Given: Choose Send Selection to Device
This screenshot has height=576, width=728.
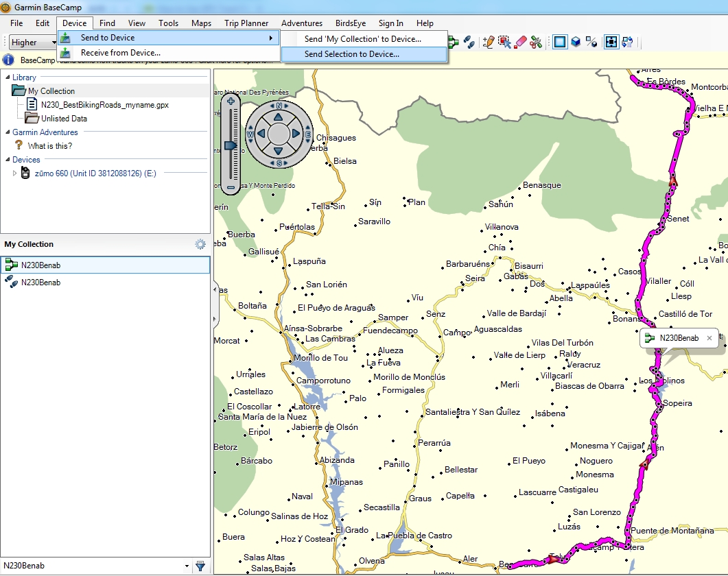Looking at the screenshot, I should [x=351, y=54].
